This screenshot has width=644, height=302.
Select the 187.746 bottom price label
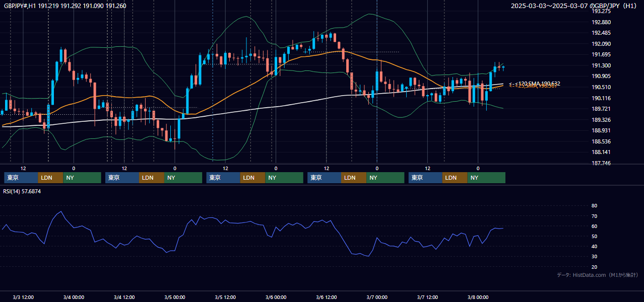coord(601,163)
